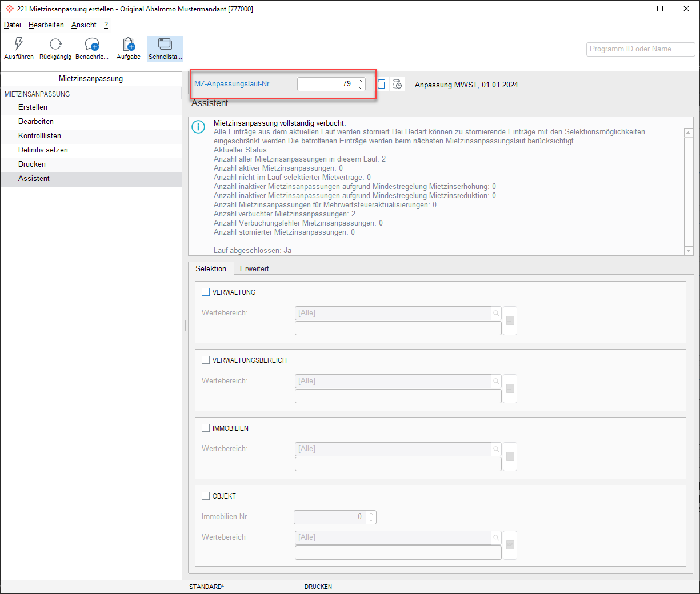This screenshot has height=594, width=700.
Task: Click the empty field below VERWALTUNGSBEREICH Wertebereich
Action: 398,396
